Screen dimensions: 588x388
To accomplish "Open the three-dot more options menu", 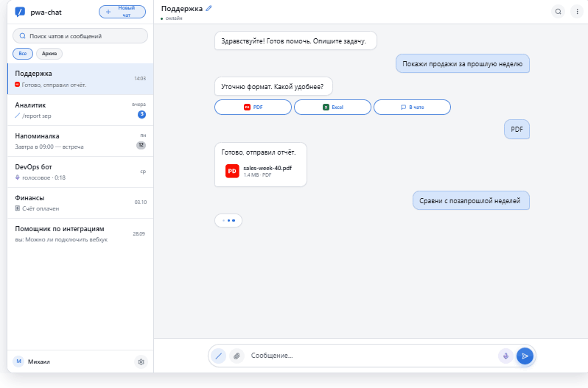I will (577, 12).
